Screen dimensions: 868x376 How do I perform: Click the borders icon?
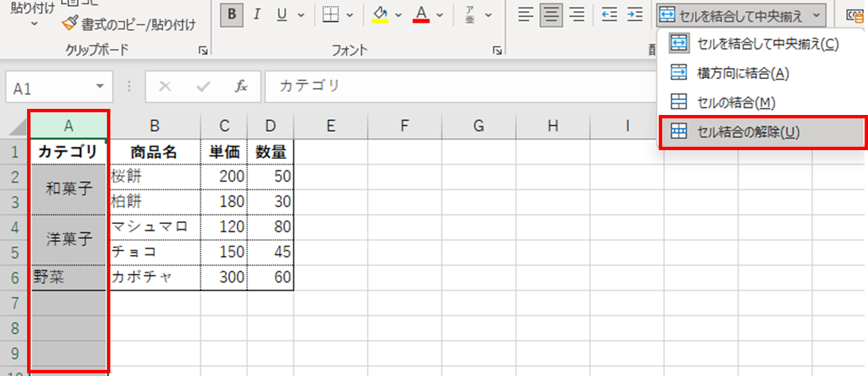click(330, 15)
